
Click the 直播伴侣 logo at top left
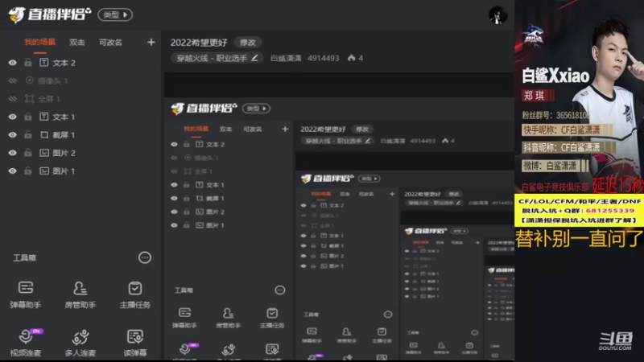[x=50, y=14]
